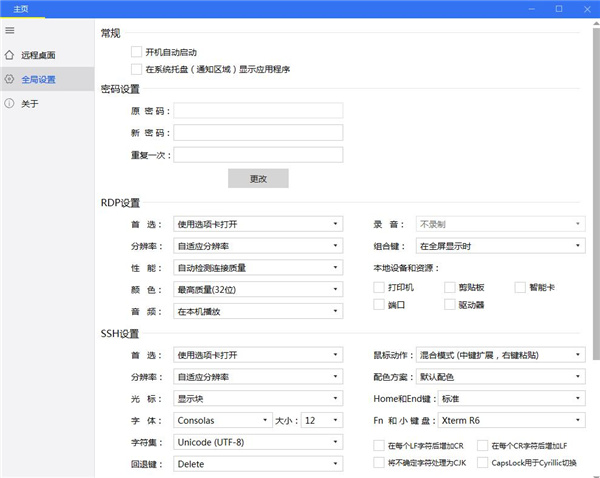Click the scrollbar up arrow
Viewport: 600px width, 478px height.
point(596,23)
